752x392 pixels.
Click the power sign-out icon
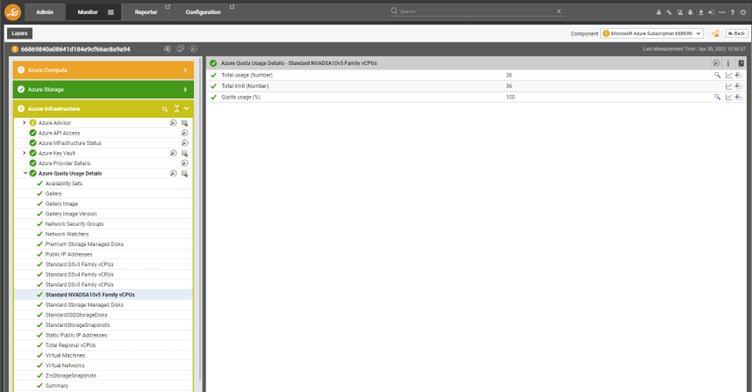click(x=743, y=12)
